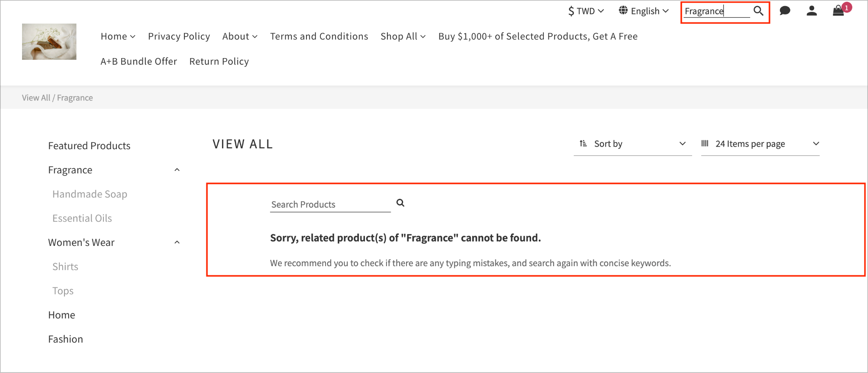Screen dimensions: 868x373
Task: Go to Terms and Conditions
Action: pyautogui.click(x=319, y=36)
